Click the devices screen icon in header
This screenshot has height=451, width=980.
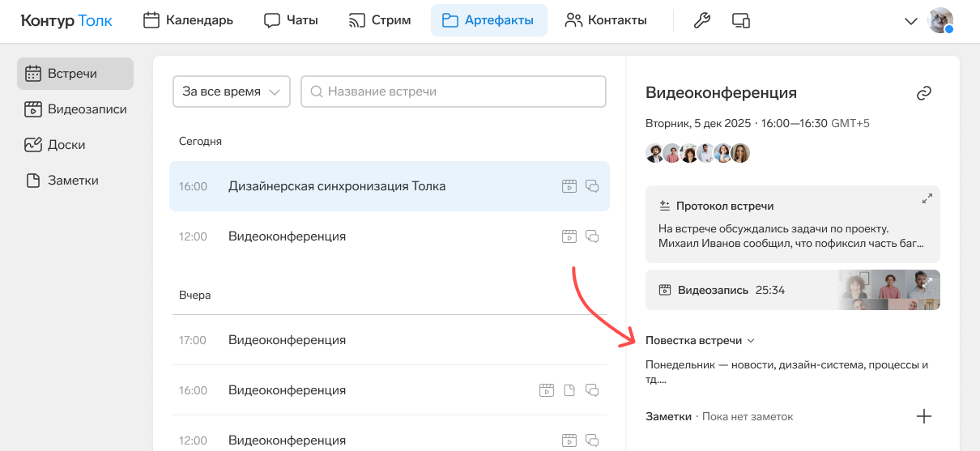[740, 21]
